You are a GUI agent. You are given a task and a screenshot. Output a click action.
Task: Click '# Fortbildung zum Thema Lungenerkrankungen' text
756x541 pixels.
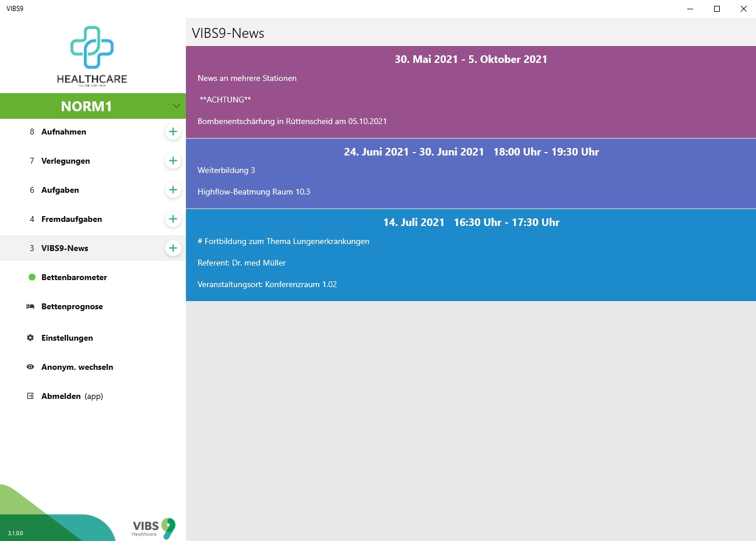283,241
